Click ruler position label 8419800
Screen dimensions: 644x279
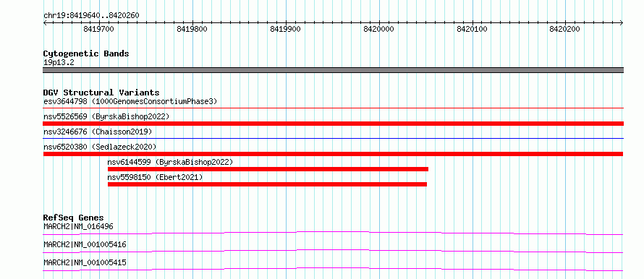pyautogui.click(x=192, y=29)
